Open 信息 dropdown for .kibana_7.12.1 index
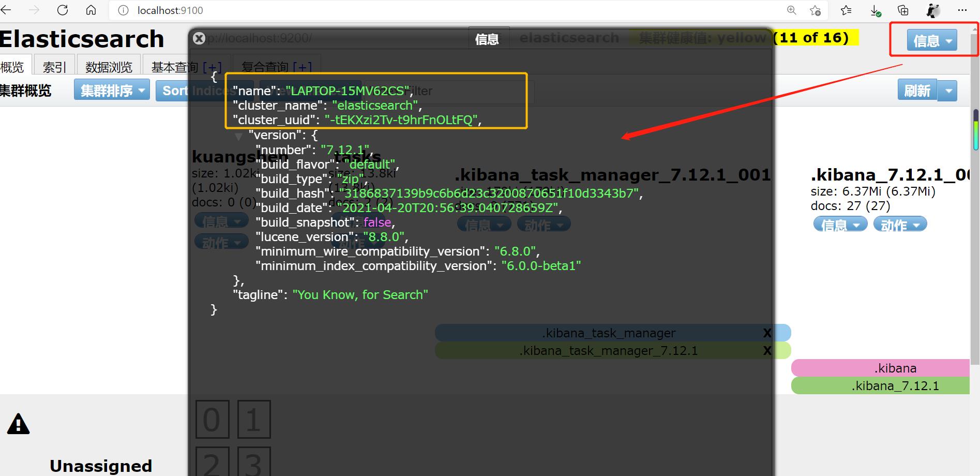Viewport: 980px width, 476px height. tap(840, 225)
